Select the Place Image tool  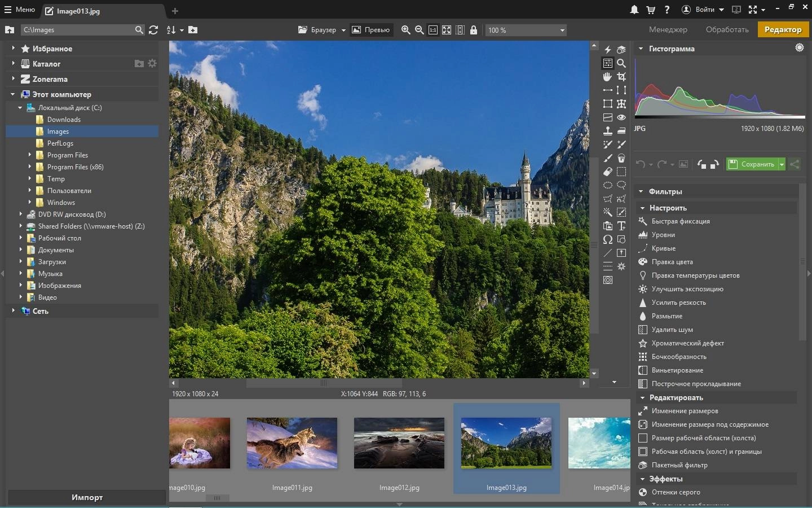tap(608, 226)
